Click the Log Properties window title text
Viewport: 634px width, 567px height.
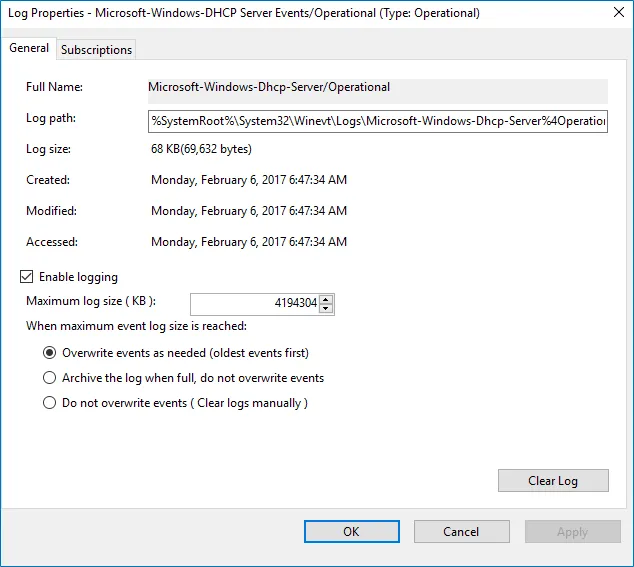point(244,13)
